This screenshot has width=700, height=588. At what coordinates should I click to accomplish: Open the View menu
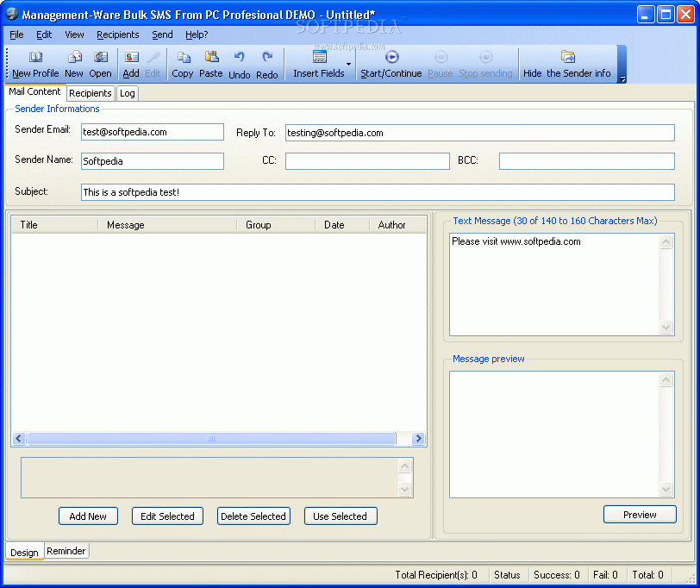74,34
